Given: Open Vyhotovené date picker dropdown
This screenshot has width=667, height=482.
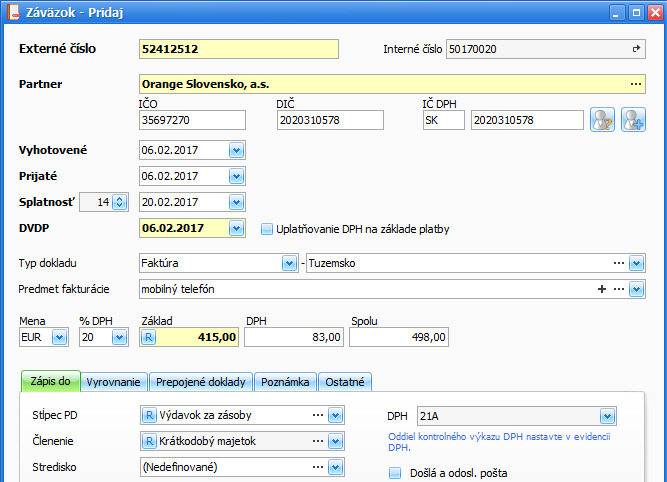Looking at the screenshot, I should 236,150.
